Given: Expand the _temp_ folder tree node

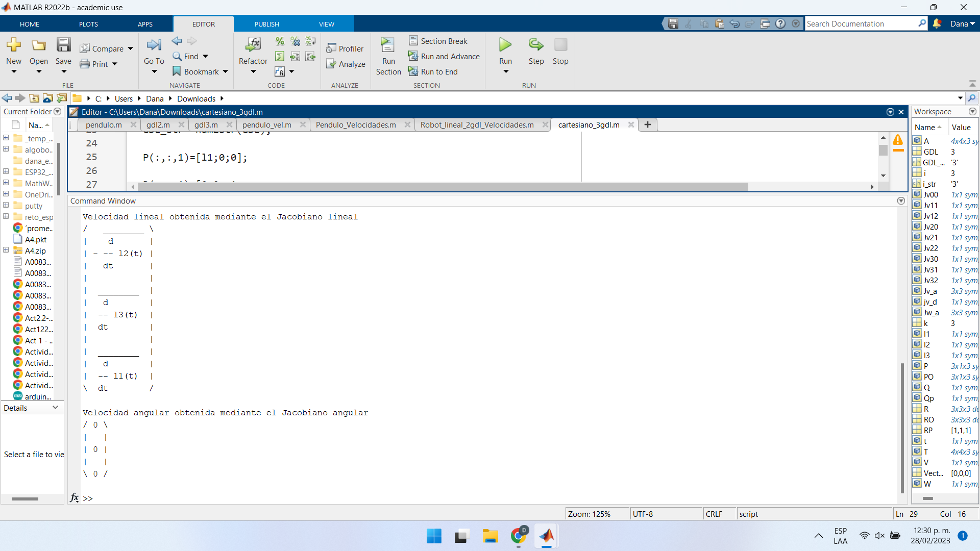Looking at the screenshot, I should point(6,138).
